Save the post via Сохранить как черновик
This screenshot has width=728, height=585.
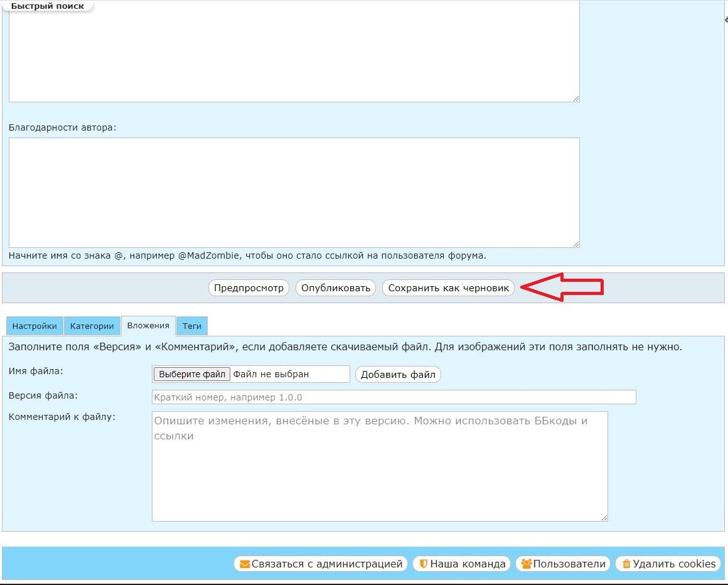coord(448,288)
